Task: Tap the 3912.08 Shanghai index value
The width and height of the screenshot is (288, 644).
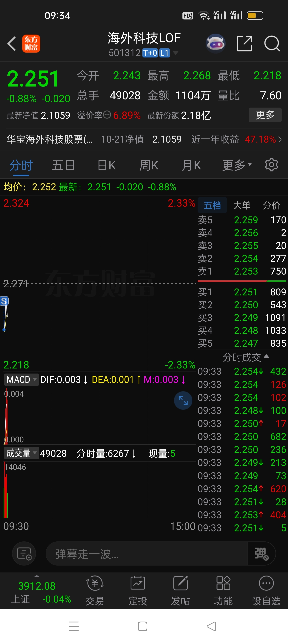Action: coord(37,586)
